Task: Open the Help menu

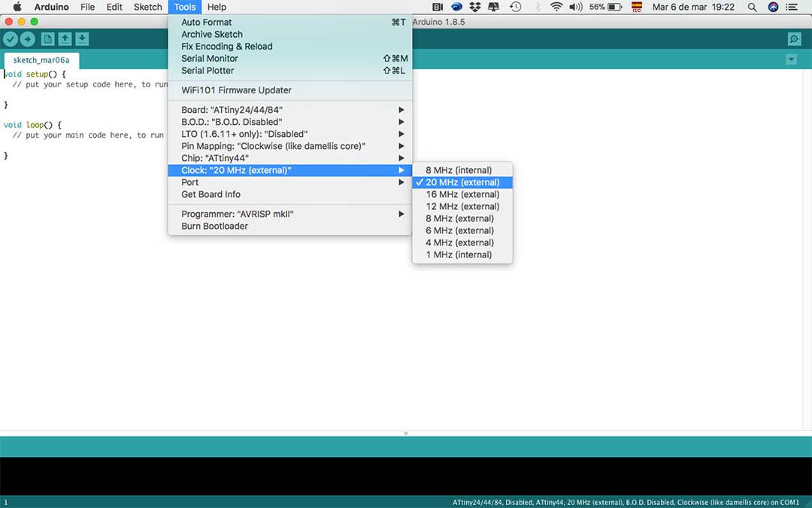Action: point(217,7)
